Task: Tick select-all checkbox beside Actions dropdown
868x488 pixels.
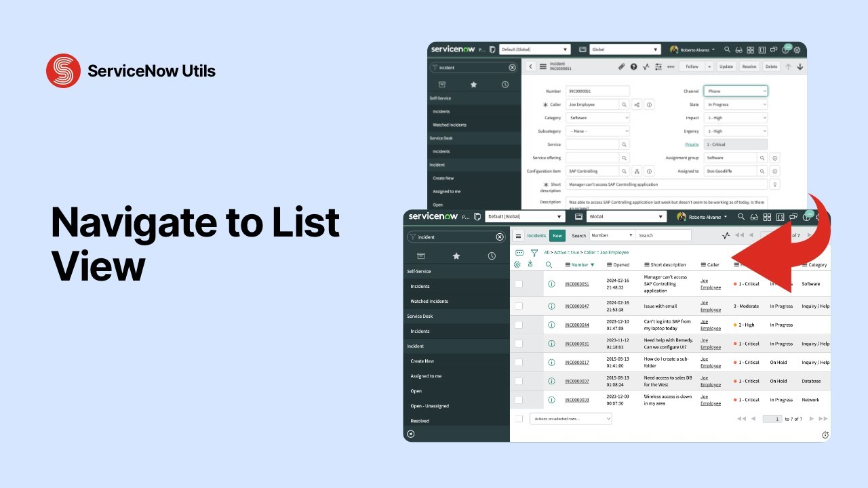Action: (519, 419)
